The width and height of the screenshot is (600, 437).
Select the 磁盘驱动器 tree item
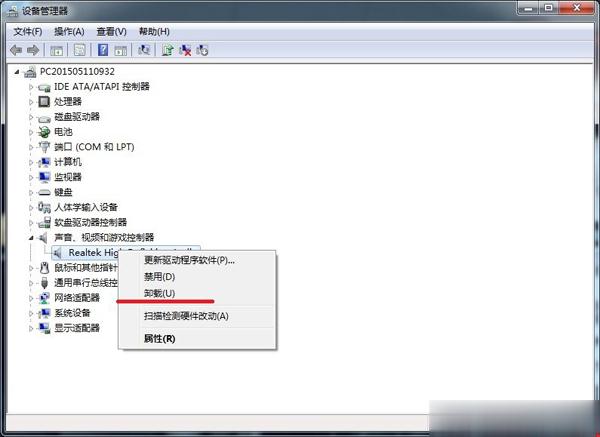(x=75, y=117)
